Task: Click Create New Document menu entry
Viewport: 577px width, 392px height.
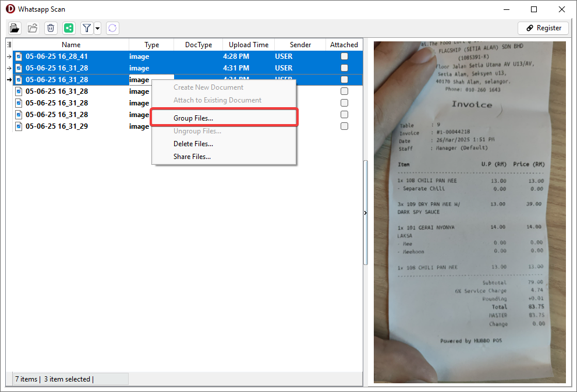Action: click(224, 87)
